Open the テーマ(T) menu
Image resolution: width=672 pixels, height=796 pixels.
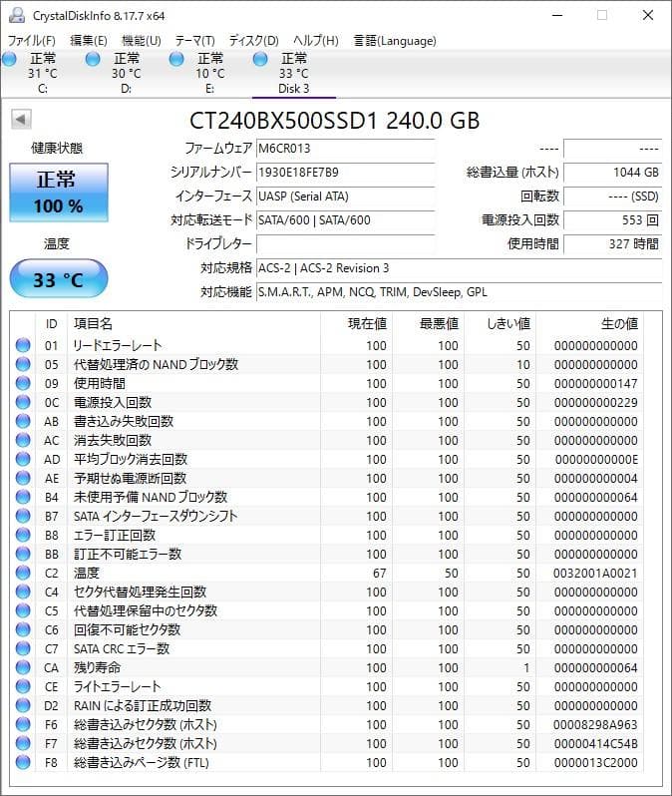194,41
